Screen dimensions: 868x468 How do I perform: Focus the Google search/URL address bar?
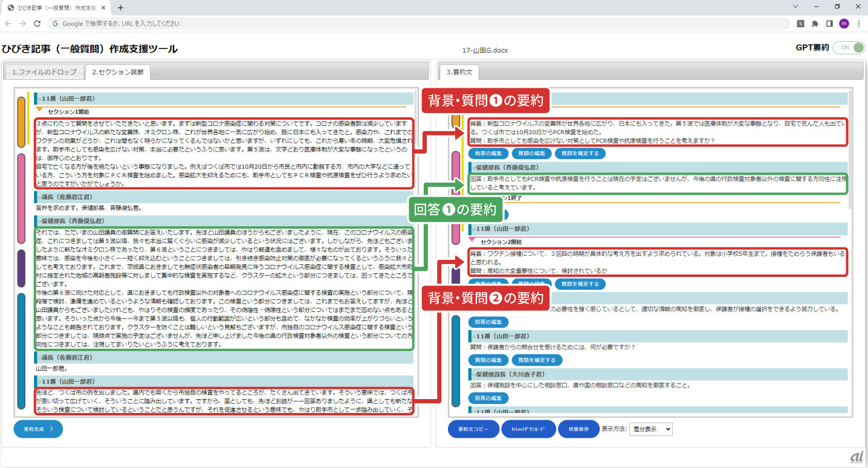pyautogui.click(x=418, y=24)
